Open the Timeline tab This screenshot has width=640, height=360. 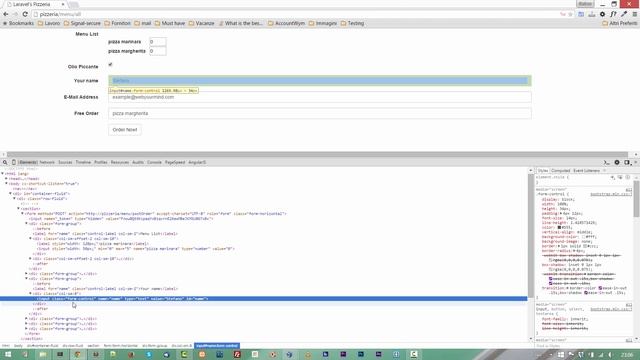[x=83, y=162]
